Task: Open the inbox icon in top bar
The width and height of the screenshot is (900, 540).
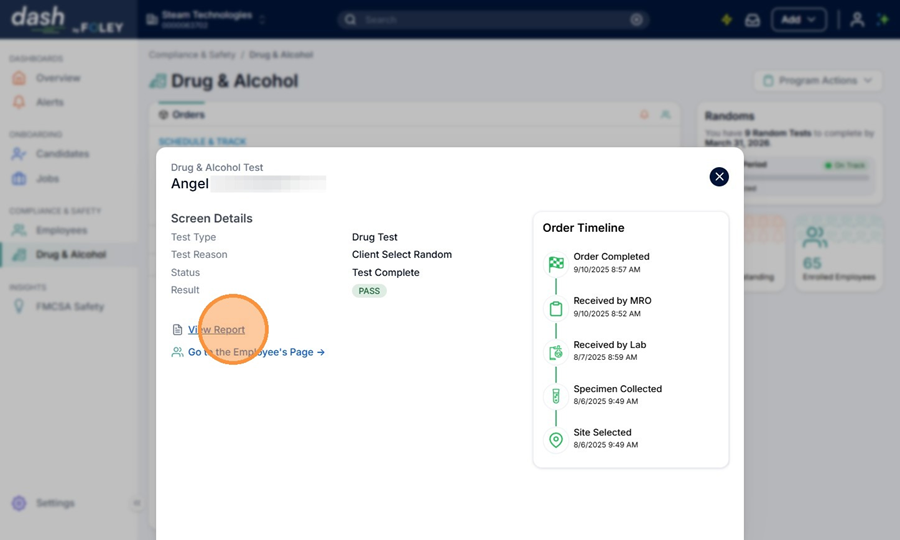Action: [752, 20]
